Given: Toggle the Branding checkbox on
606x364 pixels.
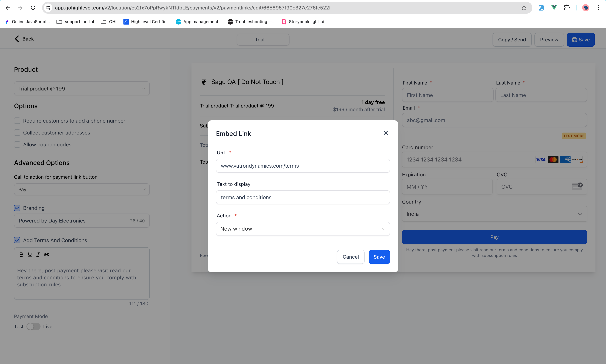Looking at the screenshot, I should 17,208.
